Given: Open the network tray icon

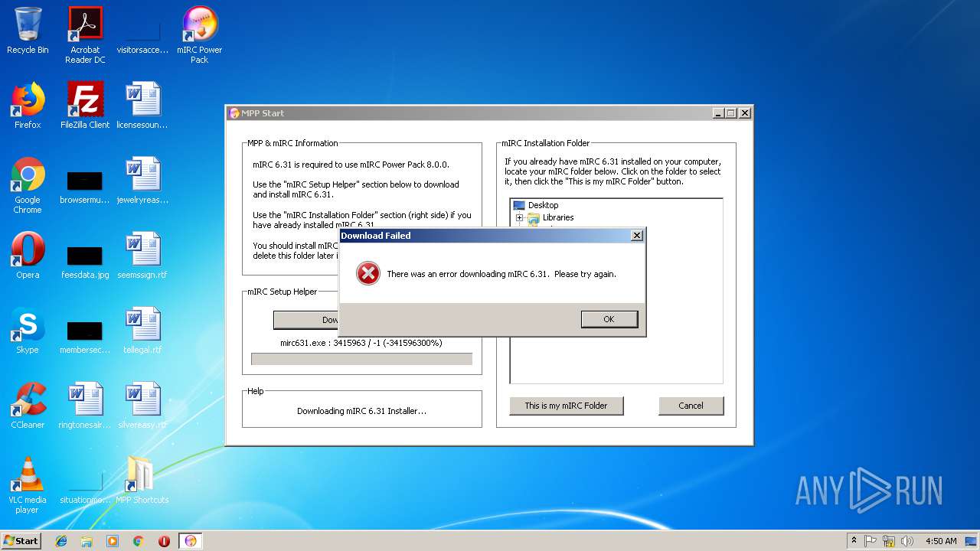Looking at the screenshot, I should pos(889,541).
